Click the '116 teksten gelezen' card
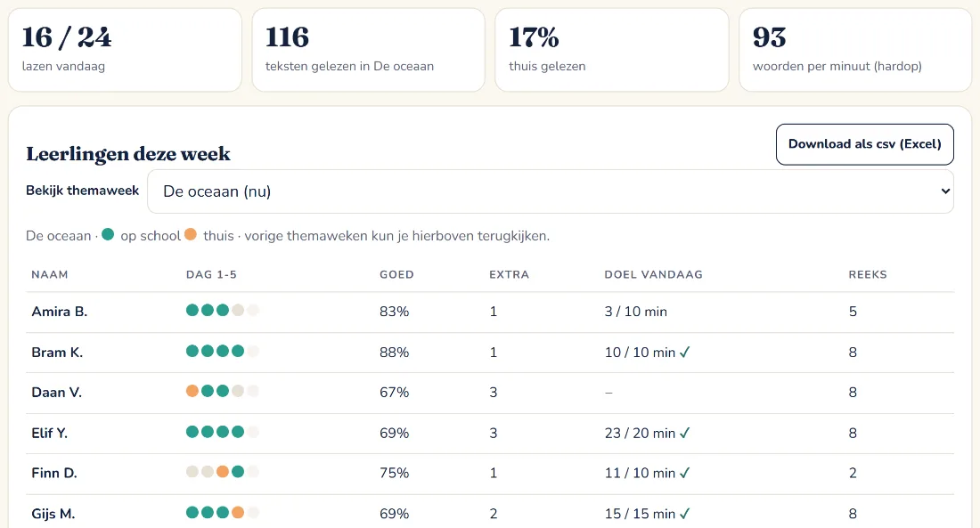 click(369, 50)
